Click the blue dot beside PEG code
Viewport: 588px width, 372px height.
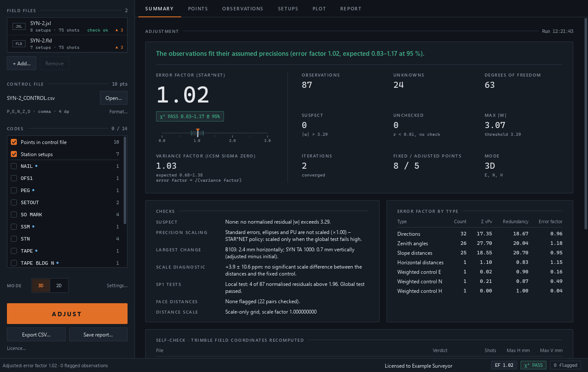(33, 190)
